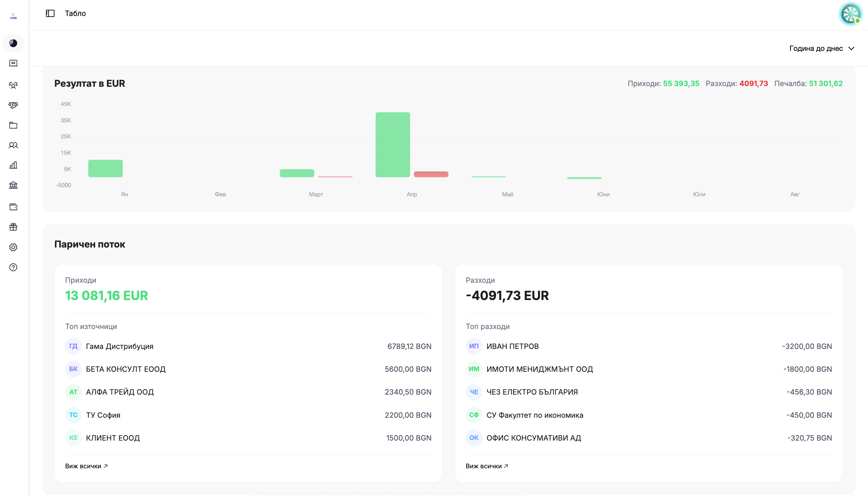Screen dimensions: 868x497
Task: Click the 6789,12 BGN amount
Action: 410,346
